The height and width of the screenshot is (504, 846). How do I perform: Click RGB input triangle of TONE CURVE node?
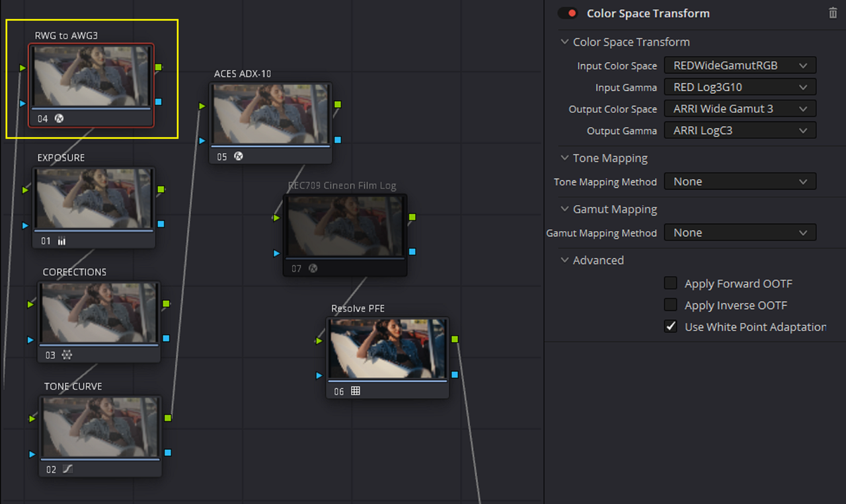coord(32,418)
